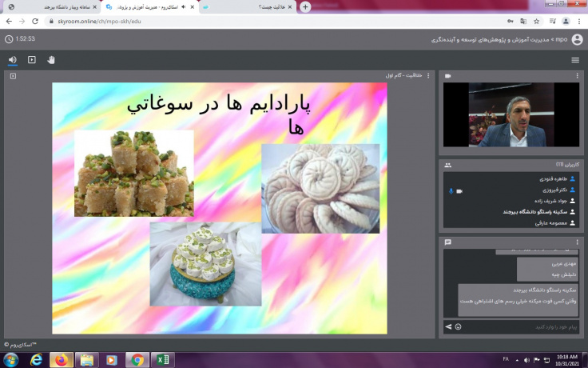588x368 pixels.
Task: Open the video panel three-dot options
Action: click(x=578, y=76)
